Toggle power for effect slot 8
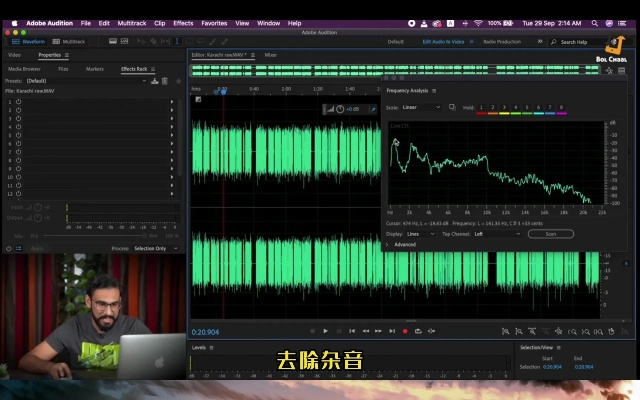Image resolution: width=640 pixels, height=400 pixels. (x=18, y=160)
